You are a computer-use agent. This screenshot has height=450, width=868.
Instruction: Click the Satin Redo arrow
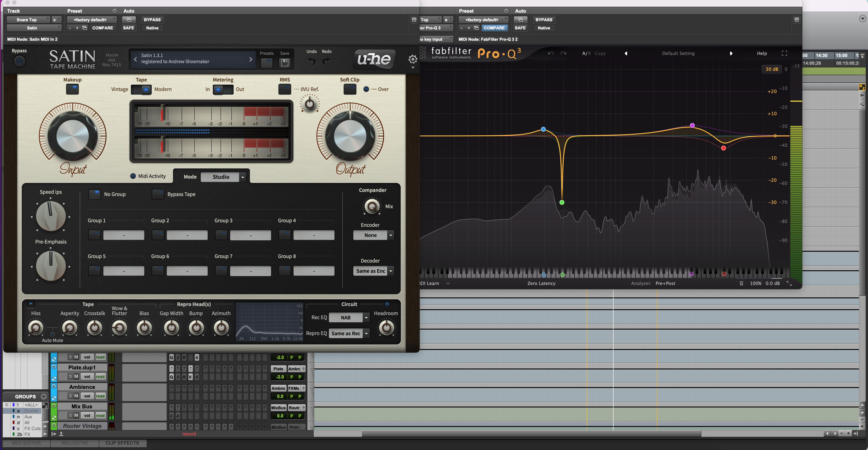pos(326,61)
